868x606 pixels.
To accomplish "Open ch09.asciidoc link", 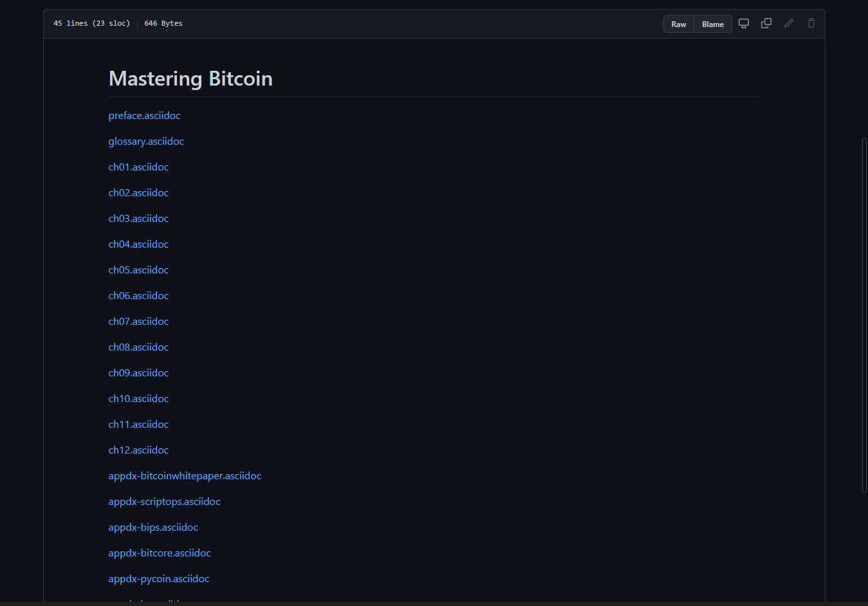I will point(138,373).
